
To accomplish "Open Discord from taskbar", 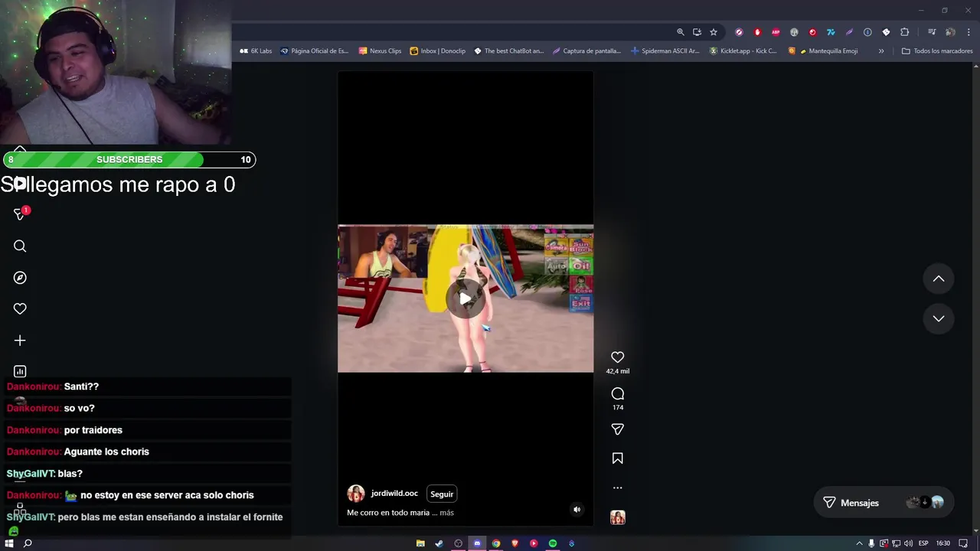I will pos(477,543).
